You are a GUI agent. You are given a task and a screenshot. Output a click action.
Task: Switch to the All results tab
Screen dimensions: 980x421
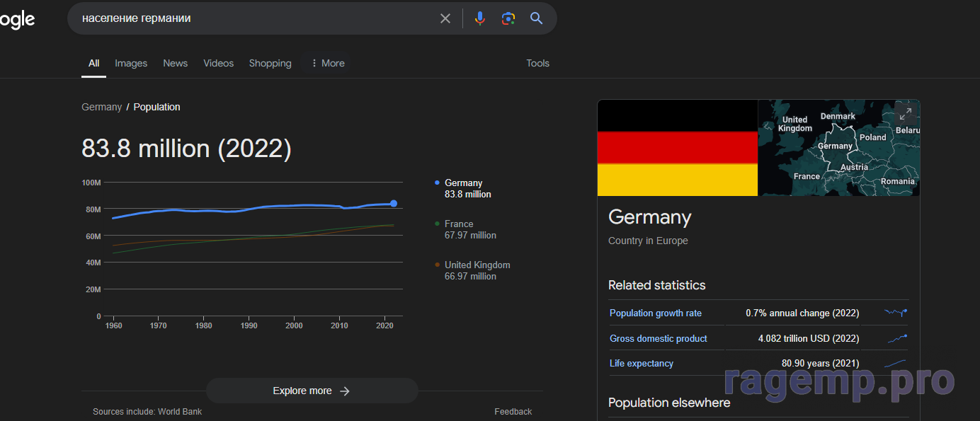[93, 63]
